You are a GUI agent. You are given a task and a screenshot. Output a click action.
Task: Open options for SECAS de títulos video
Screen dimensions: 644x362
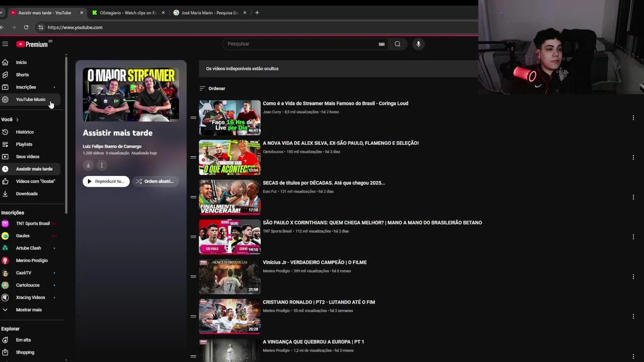[x=633, y=197]
